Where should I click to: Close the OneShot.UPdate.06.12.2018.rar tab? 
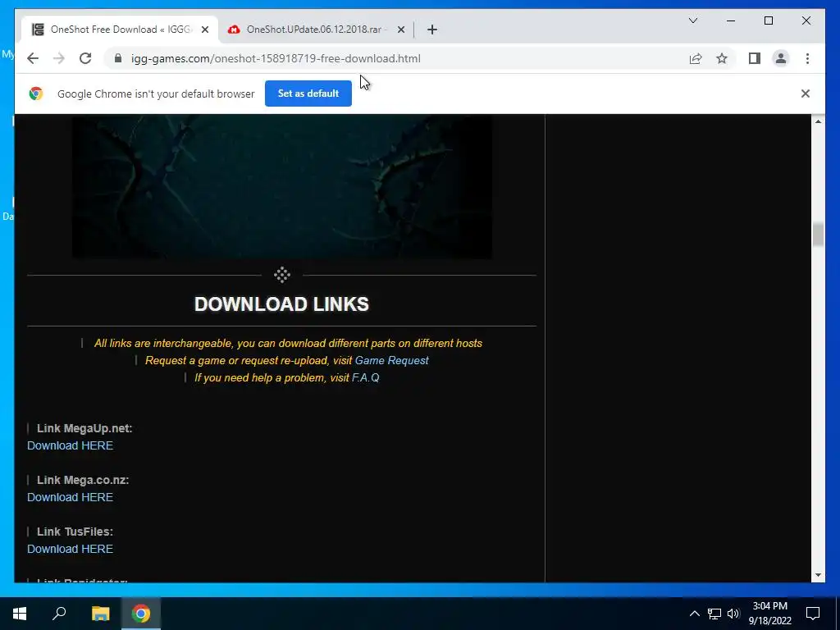[x=400, y=30]
